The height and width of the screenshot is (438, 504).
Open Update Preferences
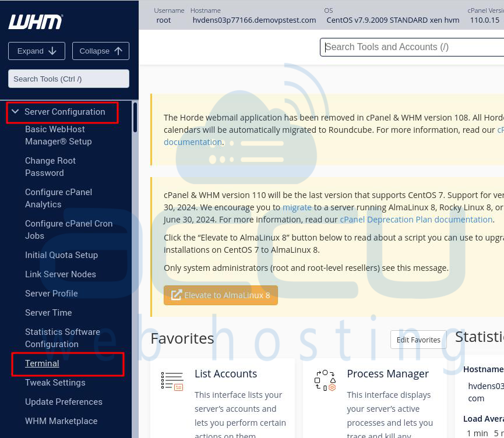[64, 402]
